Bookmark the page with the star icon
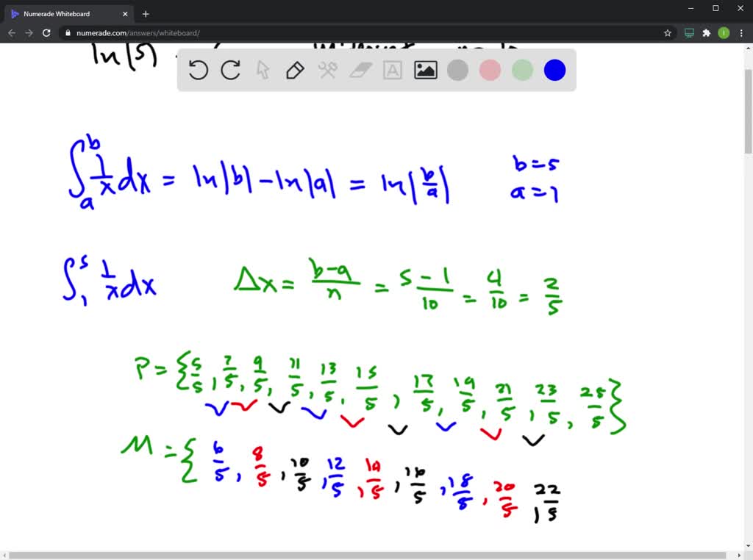The image size is (753, 560). pos(667,32)
